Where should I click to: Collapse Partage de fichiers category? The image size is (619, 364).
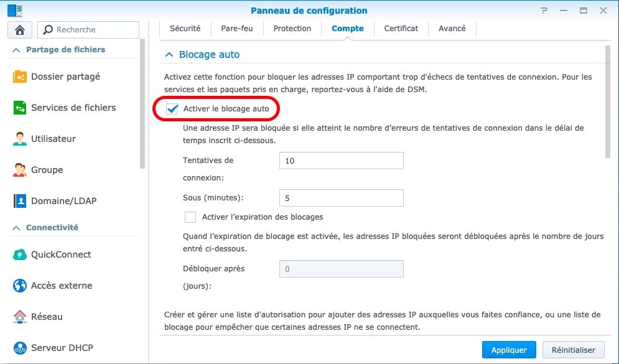pos(16,50)
